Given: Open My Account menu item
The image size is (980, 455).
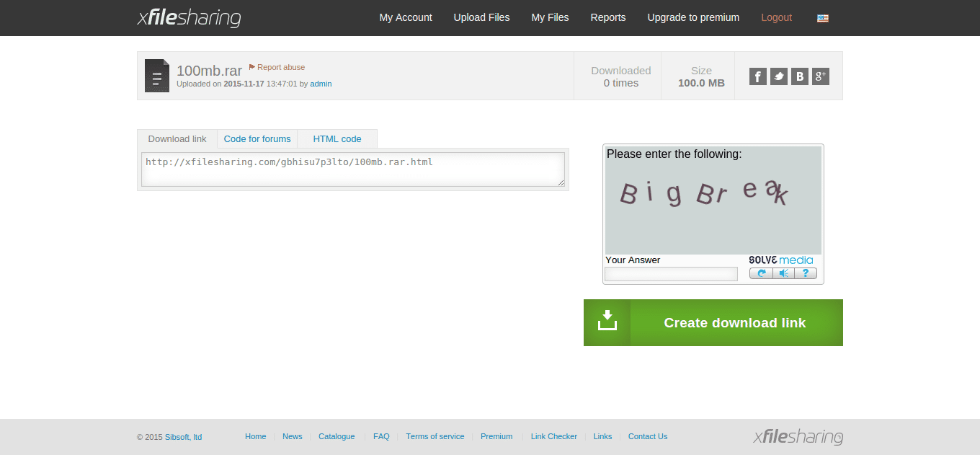Looking at the screenshot, I should tap(406, 17).
